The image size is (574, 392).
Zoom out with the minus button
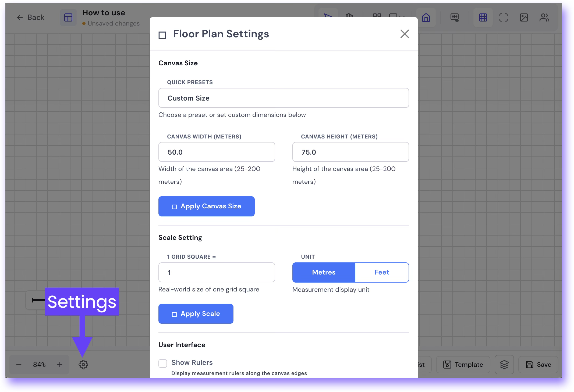point(19,365)
